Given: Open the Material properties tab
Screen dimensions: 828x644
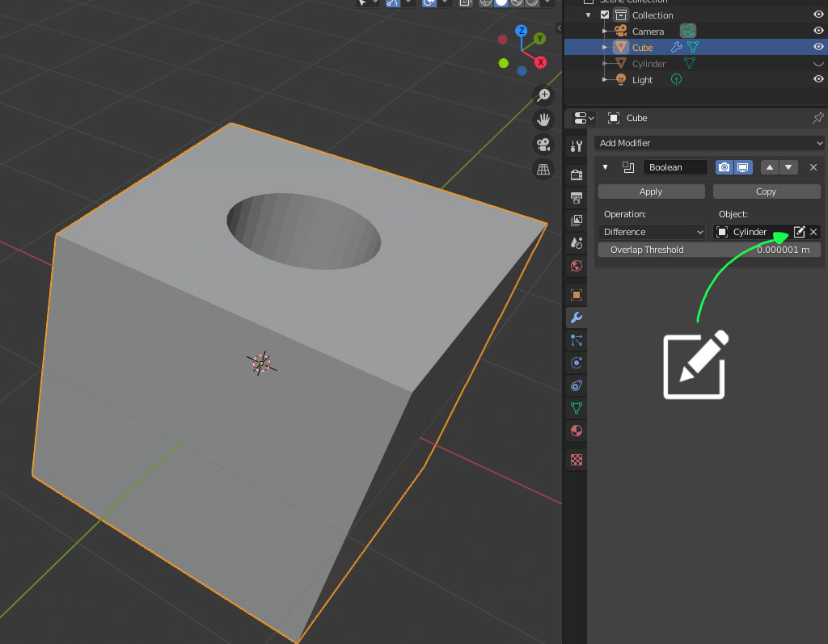Looking at the screenshot, I should [576, 431].
